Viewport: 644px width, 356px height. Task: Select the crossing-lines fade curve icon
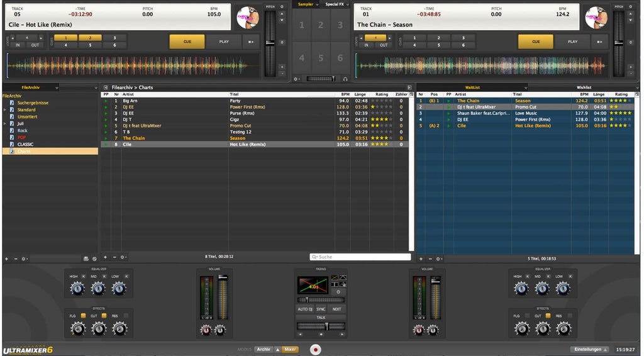[x=335, y=277]
